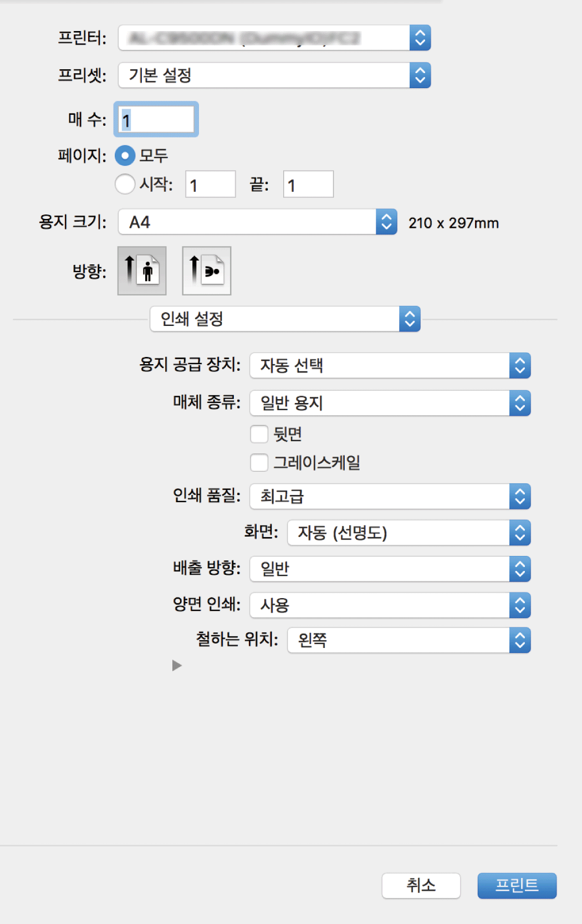Click the 끝 page number field
The width and height of the screenshot is (582, 924).
coord(308,185)
